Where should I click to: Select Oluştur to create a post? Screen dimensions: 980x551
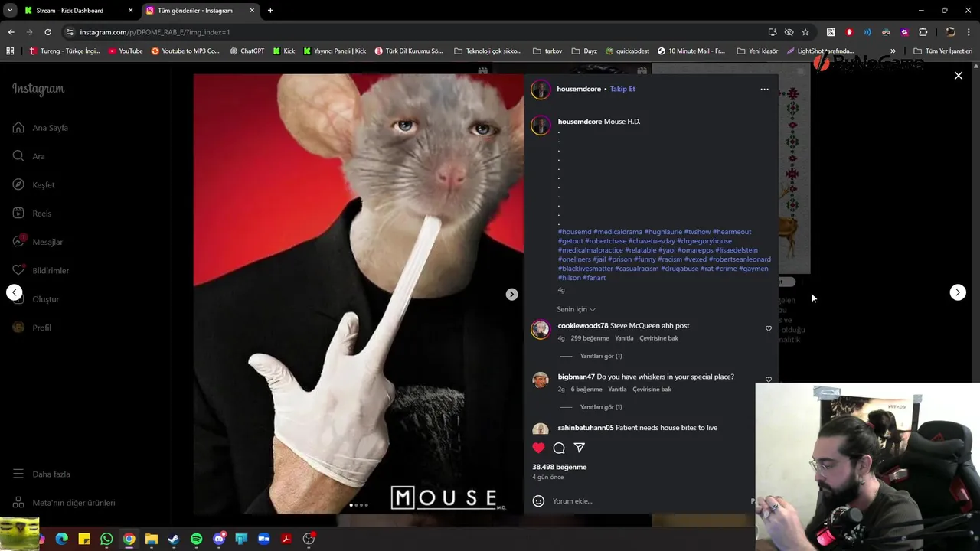pos(36,299)
